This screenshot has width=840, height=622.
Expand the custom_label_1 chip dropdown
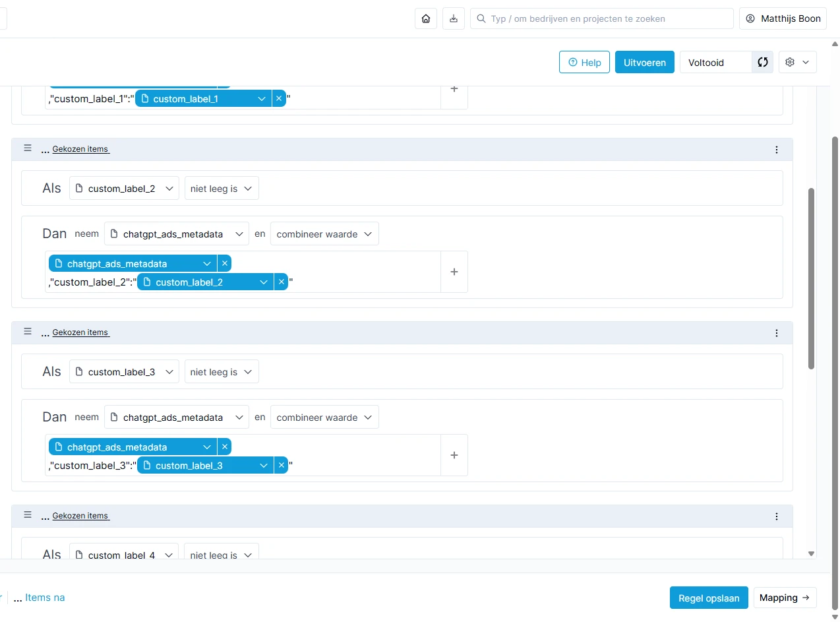tap(262, 99)
